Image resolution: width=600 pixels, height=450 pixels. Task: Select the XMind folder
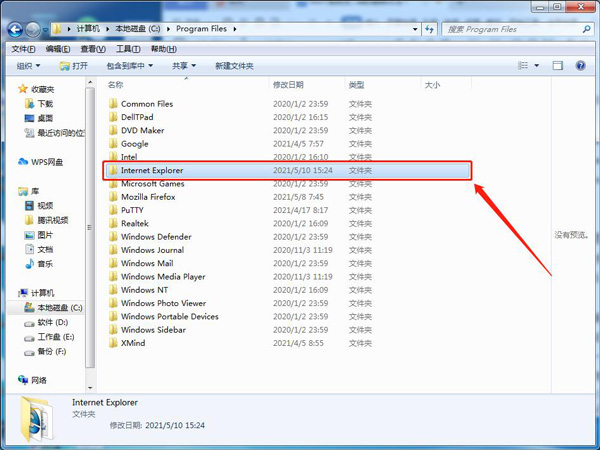pos(127,343)
